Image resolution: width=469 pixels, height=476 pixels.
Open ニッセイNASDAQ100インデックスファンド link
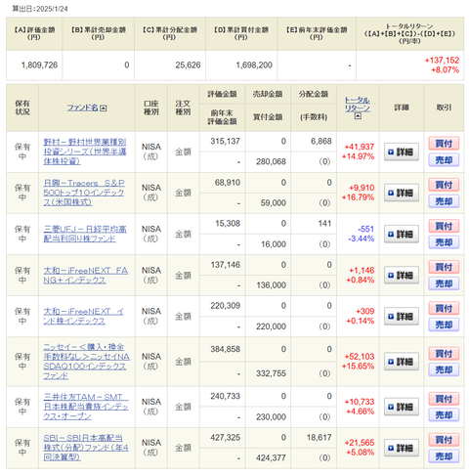tap(86, 362)
